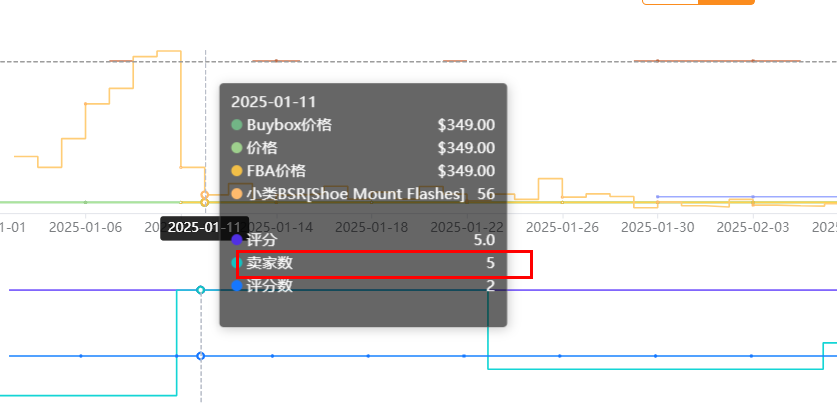
Task: Click the green Buybox价格 legend dot
Action: pyautogui.click(x=237, y=125)
